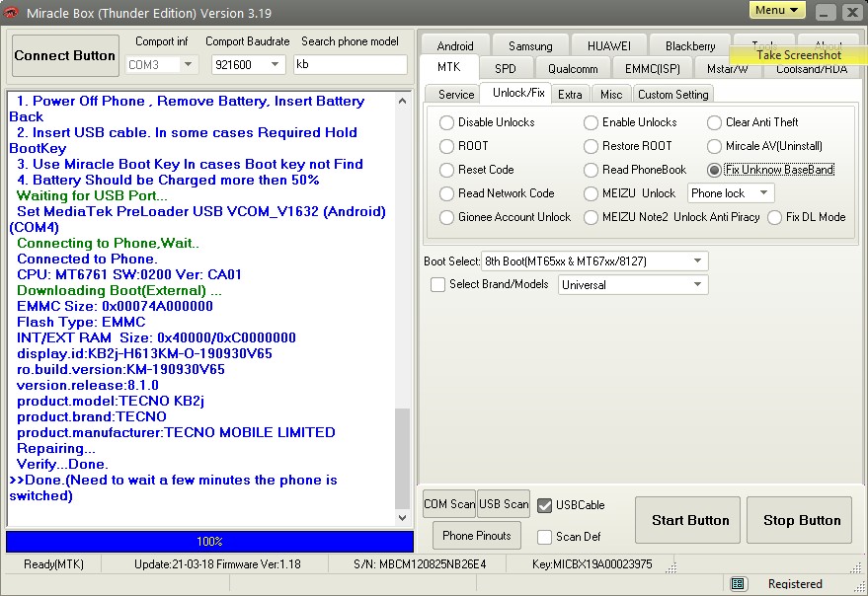The image size is (868, 596).
Task: Switch to the Mstar/W tab
Action: pos(728,70)
